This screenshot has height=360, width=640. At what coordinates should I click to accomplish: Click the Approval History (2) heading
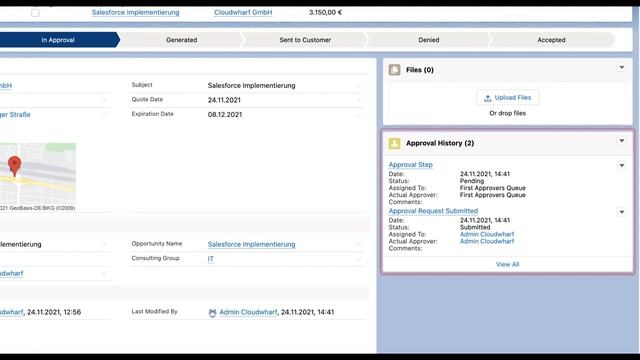tap(440, 143)
